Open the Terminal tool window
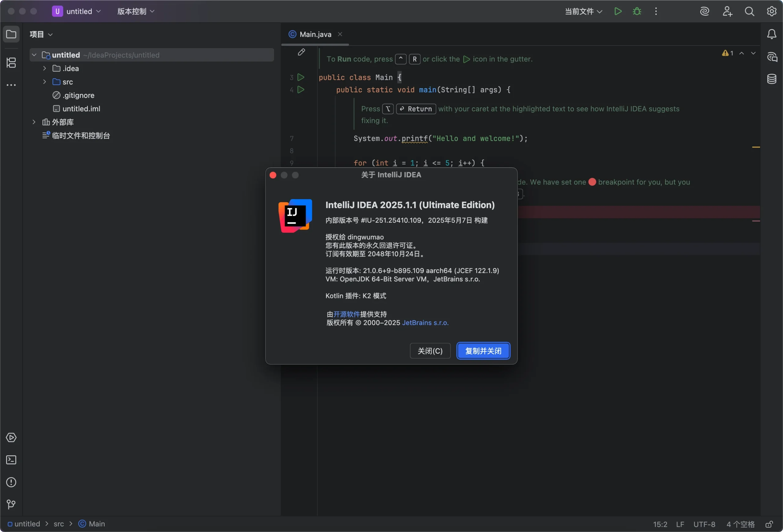The image size is (783, 532). tap(11, 460)
